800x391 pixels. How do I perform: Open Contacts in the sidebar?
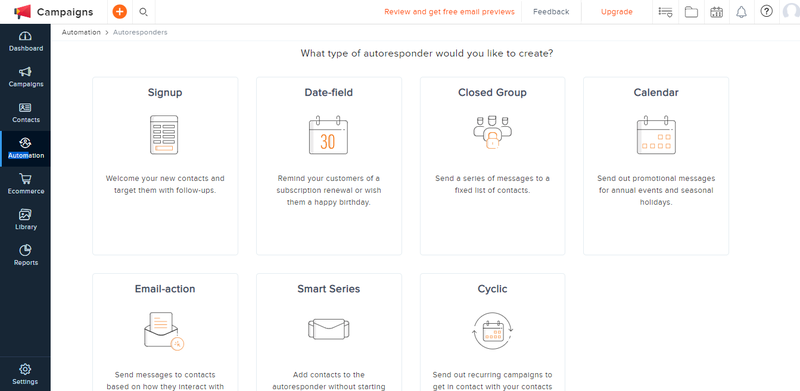click(26, 113)
